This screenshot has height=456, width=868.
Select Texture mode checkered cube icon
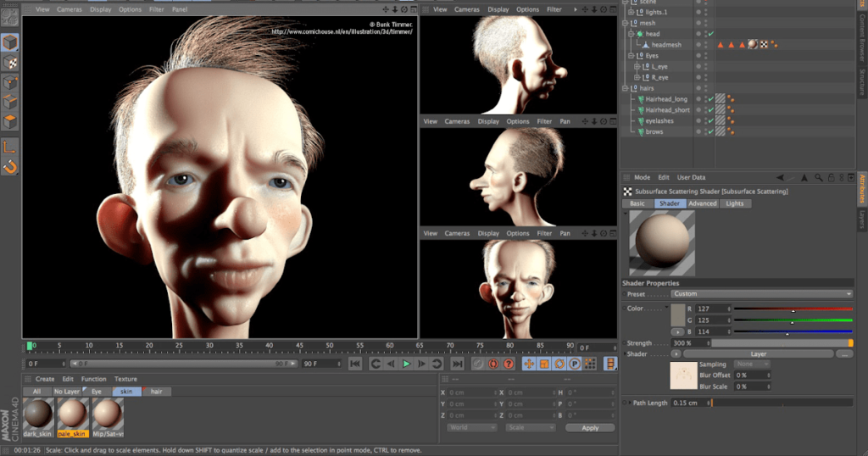(9, 63)
